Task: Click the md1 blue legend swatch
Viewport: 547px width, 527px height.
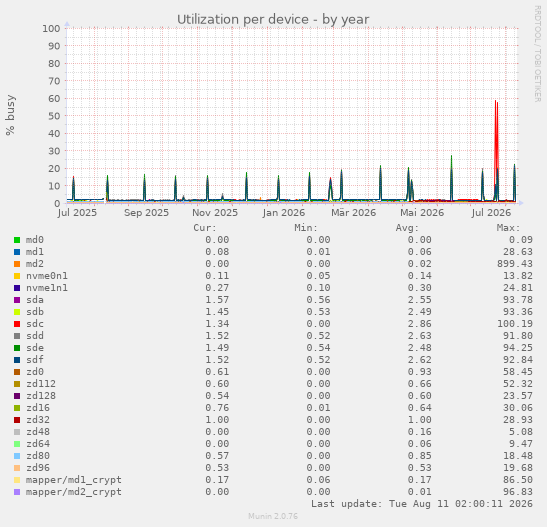Action: [17, 252]
